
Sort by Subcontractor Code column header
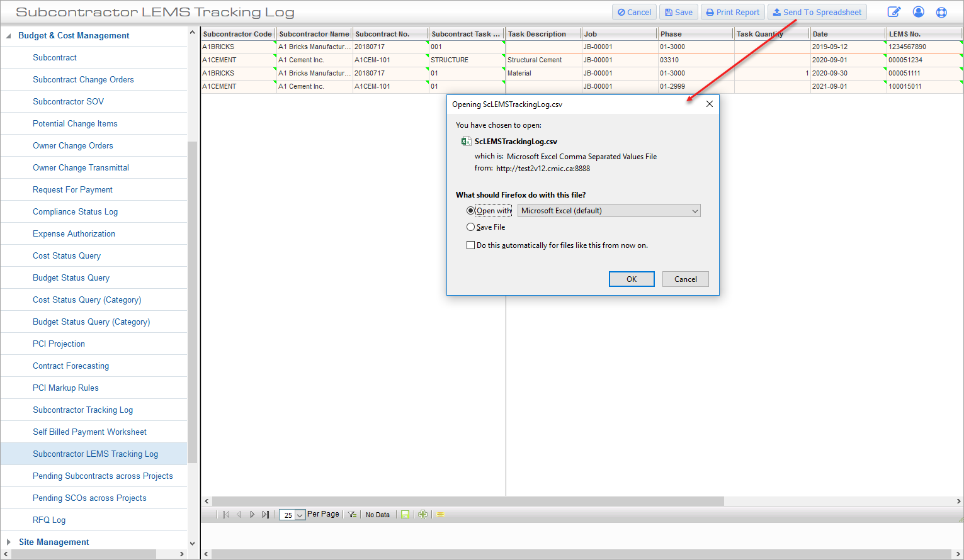(x=238, y=34)
